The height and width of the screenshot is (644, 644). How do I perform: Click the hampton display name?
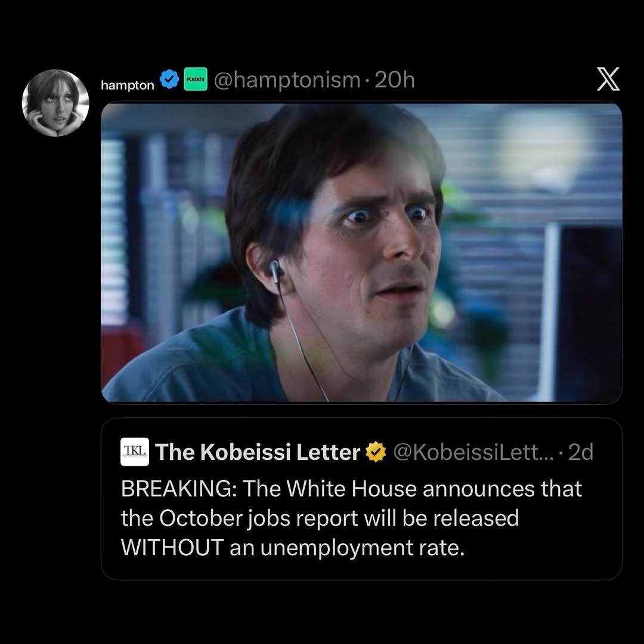tap(128, 85)
